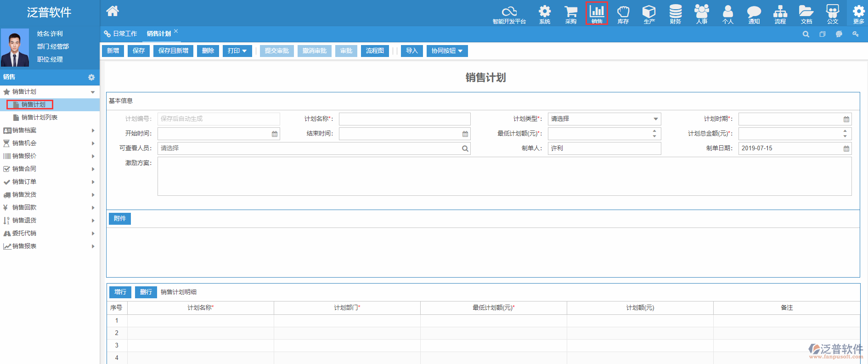Click the 采购 shopping cart icon
This screenshot has height=364, width=868.
coord(570,14)
